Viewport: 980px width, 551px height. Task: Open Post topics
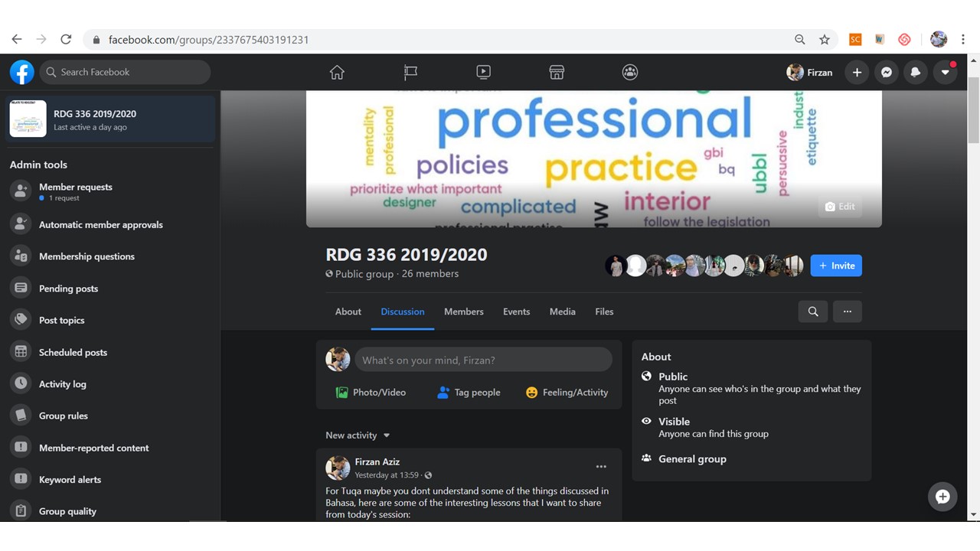[110, 320]
